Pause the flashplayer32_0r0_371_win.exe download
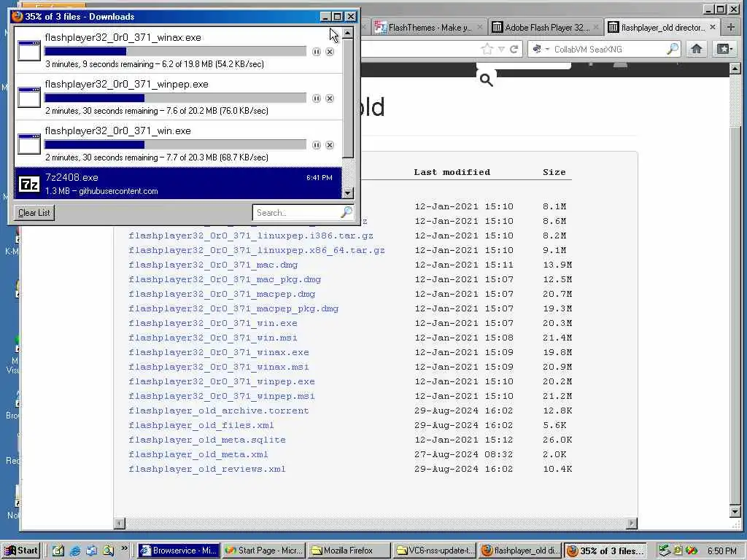Viewport: 747px width, 560px height. pyautogui.click(x=317, y=145)
